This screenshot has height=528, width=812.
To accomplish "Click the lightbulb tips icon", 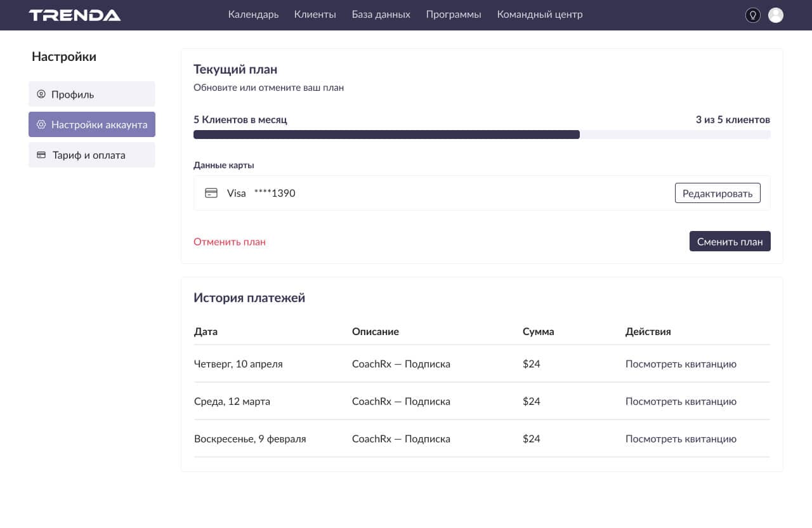I will coord(752,15).
